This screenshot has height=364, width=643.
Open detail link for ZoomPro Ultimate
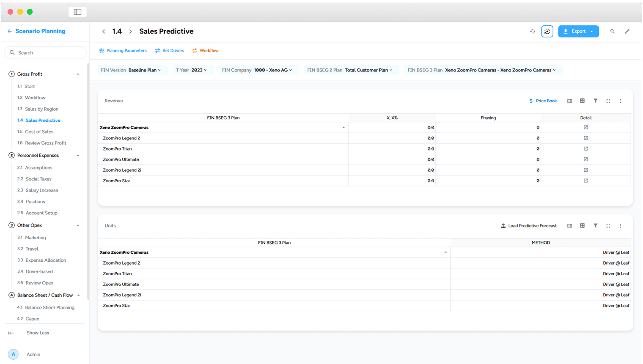point(586,159)
